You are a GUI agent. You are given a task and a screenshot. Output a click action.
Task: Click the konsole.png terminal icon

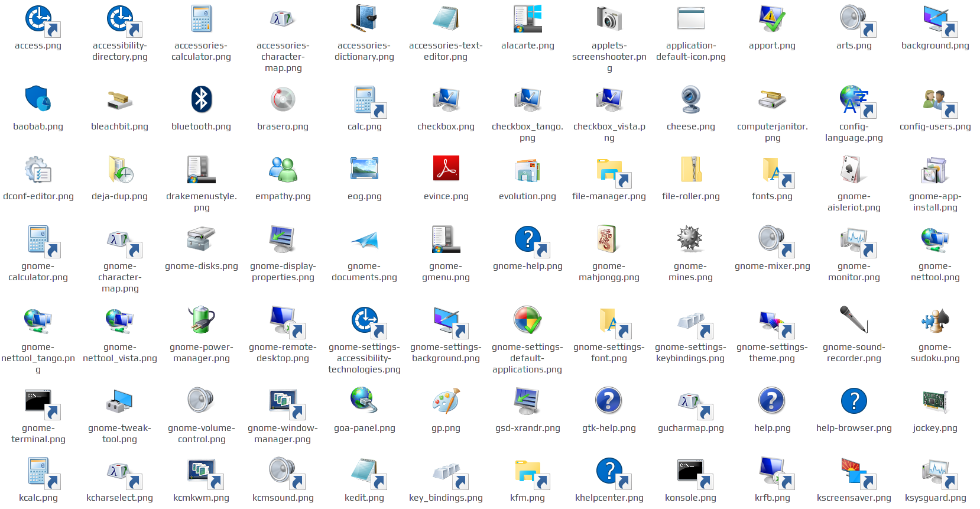pos(695,474)
